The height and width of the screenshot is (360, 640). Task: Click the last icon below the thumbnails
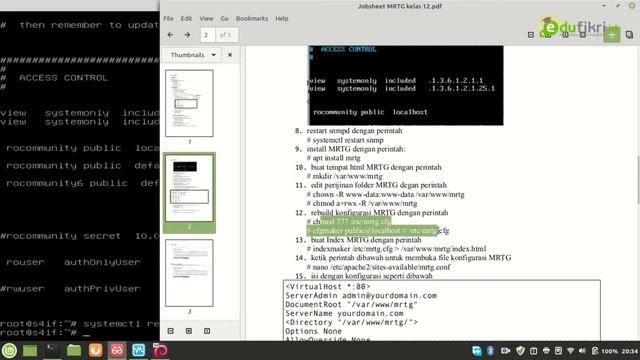point(207,331)
